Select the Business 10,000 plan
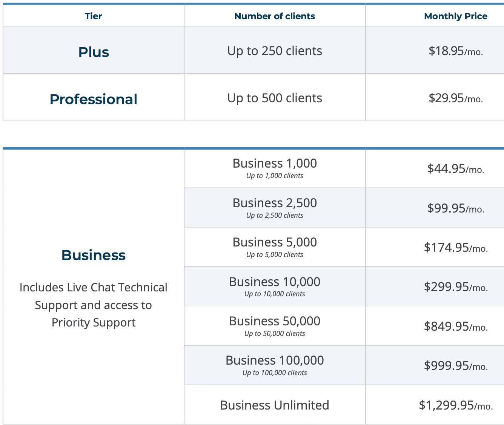Image resolution: width=504 pixels, height=425 pixels. pyautogui.click(x=275, y=286)
